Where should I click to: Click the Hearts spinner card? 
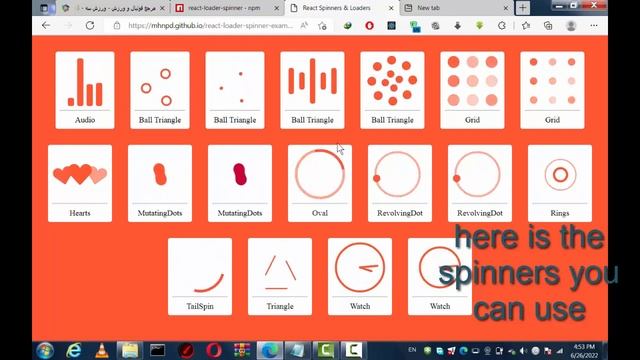(80, 183)
